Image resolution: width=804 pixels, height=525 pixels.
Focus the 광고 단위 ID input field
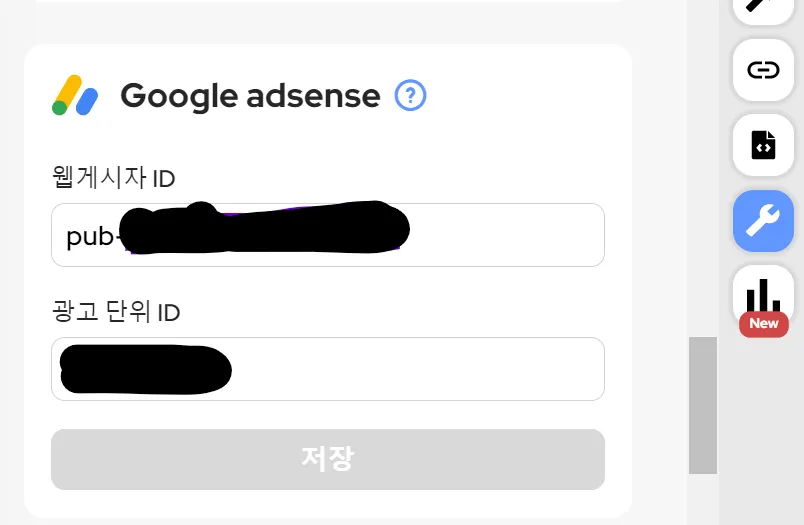click(420, 369)
